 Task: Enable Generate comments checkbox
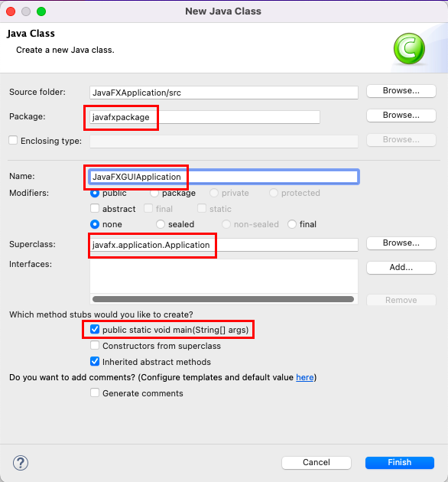[95, 392]
